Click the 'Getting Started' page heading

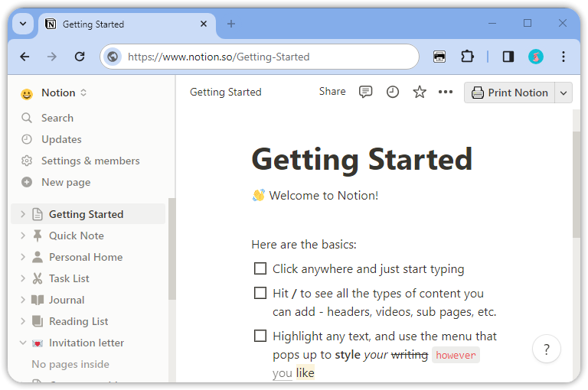point(362,159)
